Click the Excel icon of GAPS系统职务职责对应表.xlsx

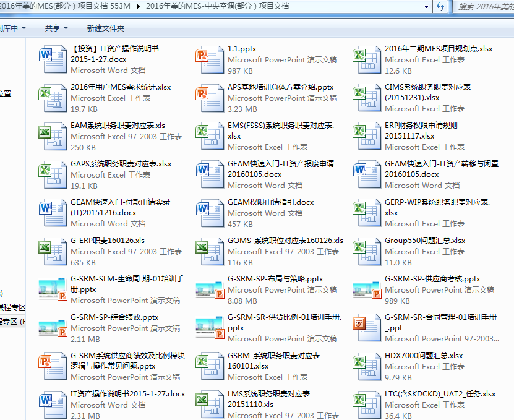(x=53, y=175)
